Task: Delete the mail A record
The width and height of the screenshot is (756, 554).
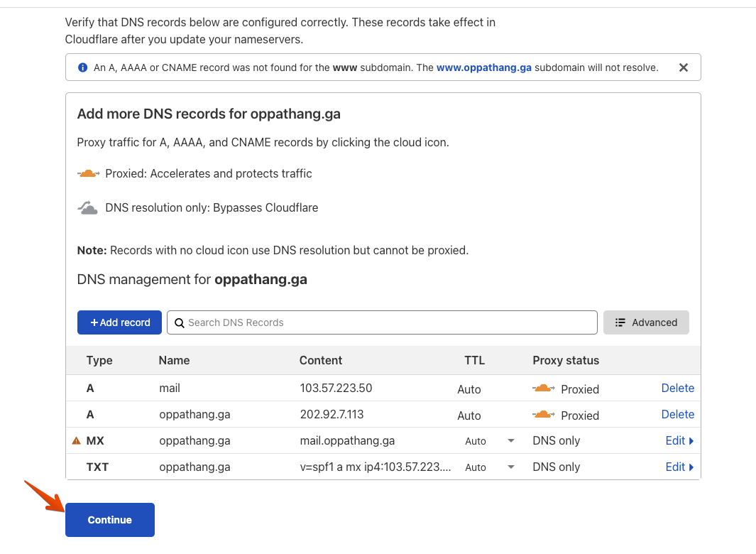Action: [x=677, y=388]
